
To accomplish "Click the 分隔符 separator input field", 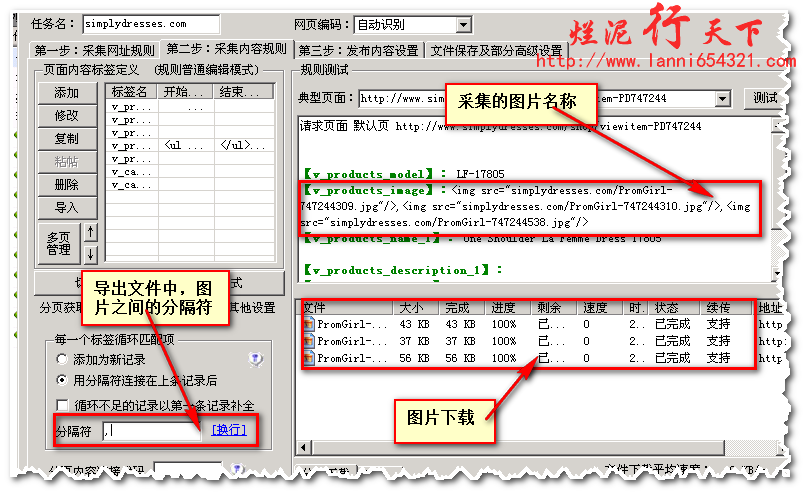I will (150, 431).
